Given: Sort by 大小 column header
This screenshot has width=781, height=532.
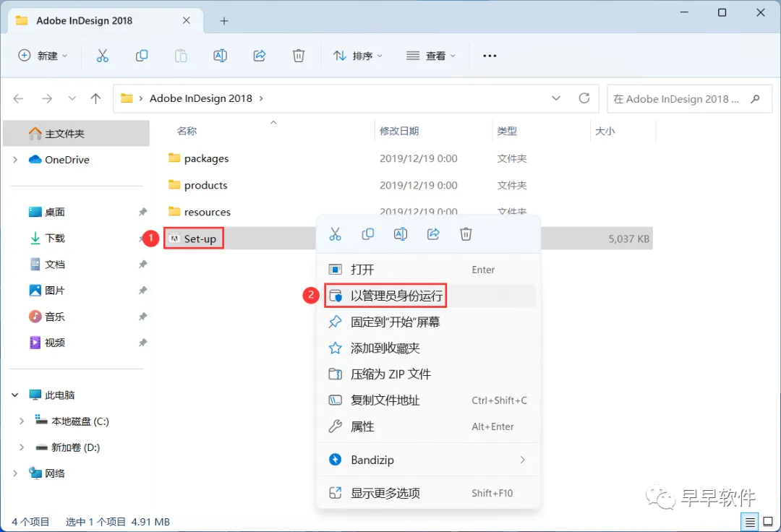Looking at the screenshot, I should pyautogui.click(x=605, y=131).
